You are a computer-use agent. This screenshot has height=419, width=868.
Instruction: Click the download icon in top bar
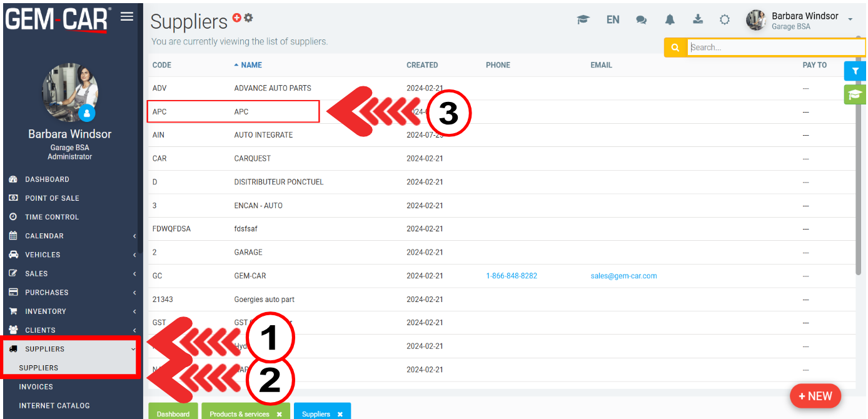click(x=698, y=20)
